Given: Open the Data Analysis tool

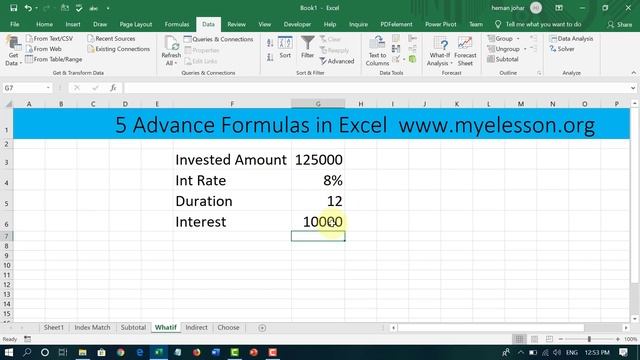Looking at the screenshot, I should [571, 38].
